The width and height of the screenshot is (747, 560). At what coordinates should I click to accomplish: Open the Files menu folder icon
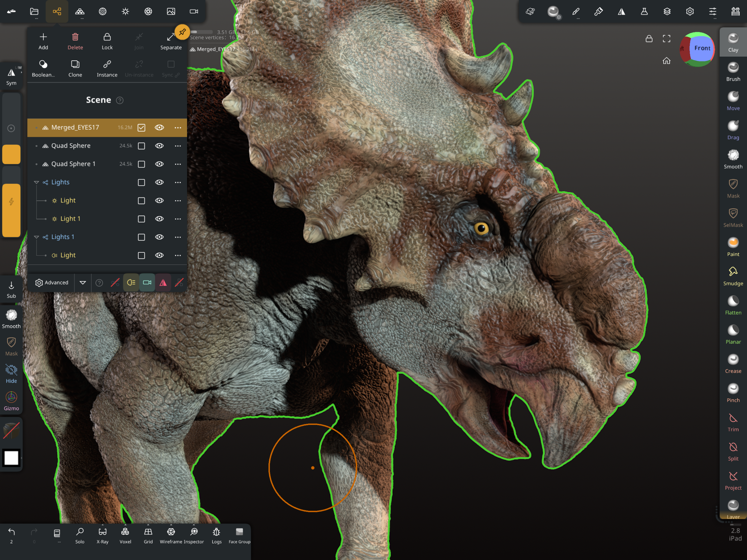point(34,11)
